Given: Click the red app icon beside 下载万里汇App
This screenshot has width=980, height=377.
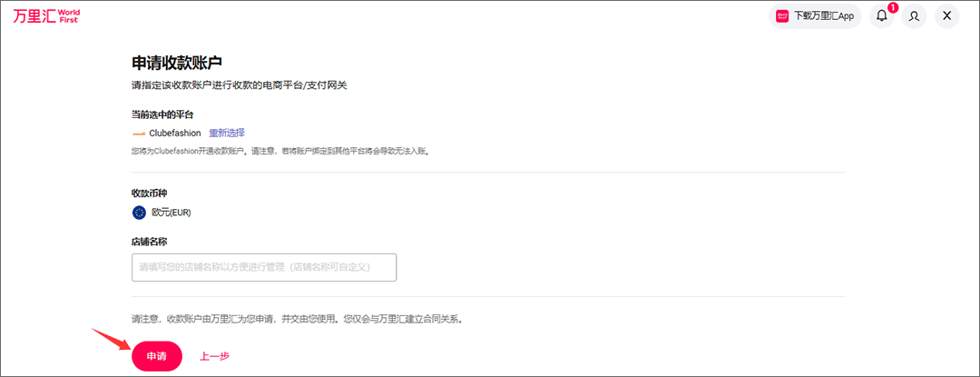Looking at the screenshot, I should 782,15.
